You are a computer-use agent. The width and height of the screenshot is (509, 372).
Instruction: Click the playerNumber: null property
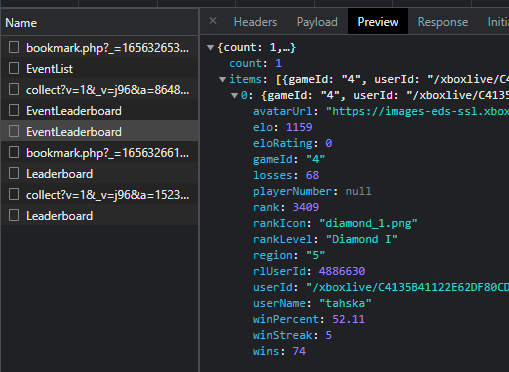312,191
